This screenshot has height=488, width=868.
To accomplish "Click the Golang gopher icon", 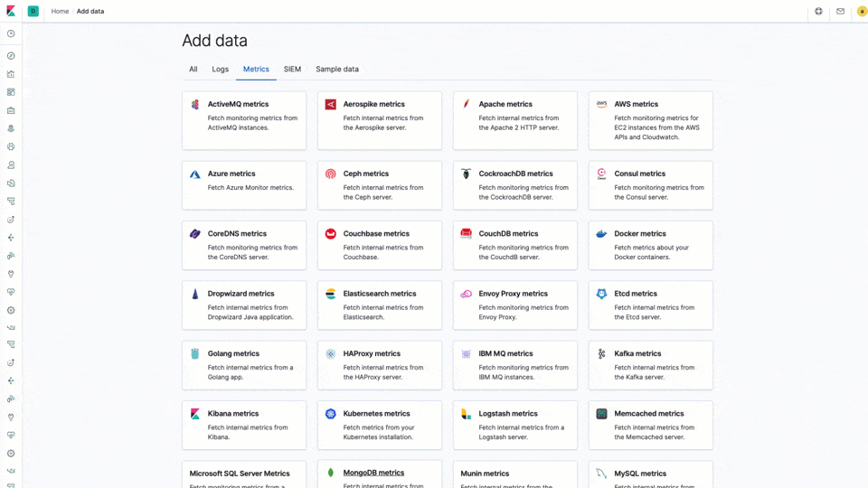I will point(195,353).
